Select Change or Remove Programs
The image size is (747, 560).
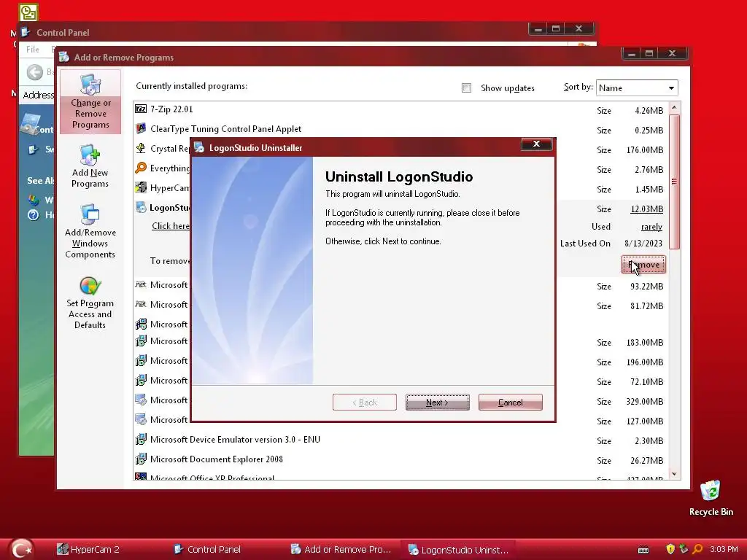[90, 102]
